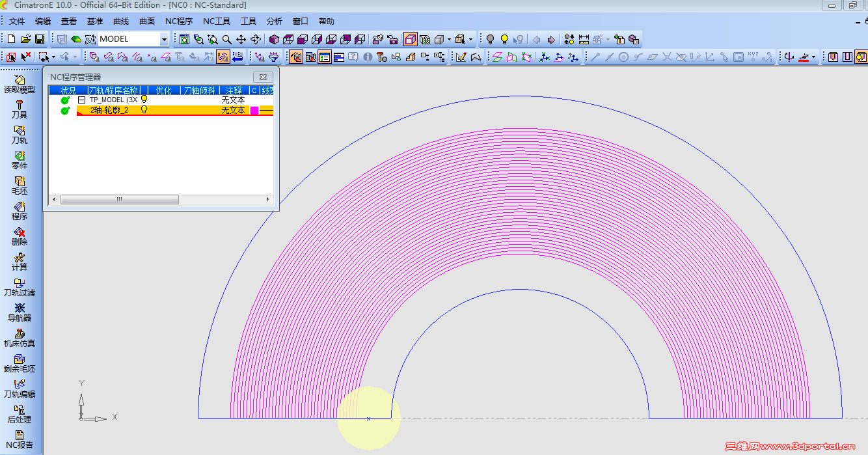Open the MODEL combo box dropdown

coord(164,39)
